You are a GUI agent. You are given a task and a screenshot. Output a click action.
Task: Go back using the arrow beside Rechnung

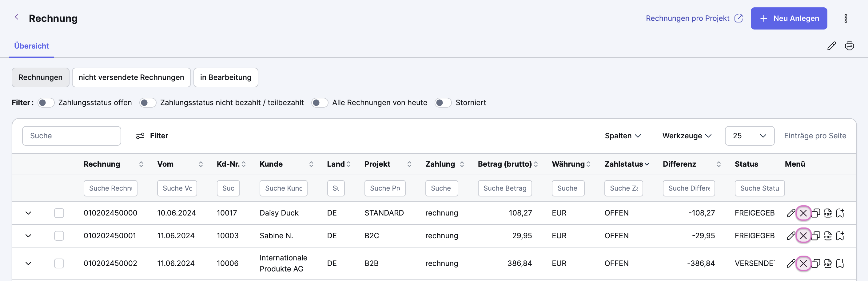17,17
